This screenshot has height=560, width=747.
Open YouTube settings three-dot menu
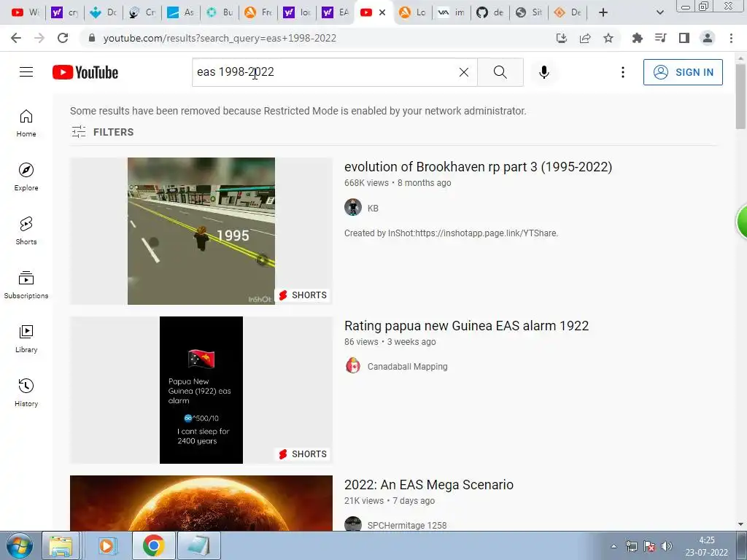click(x=623, y=72)
